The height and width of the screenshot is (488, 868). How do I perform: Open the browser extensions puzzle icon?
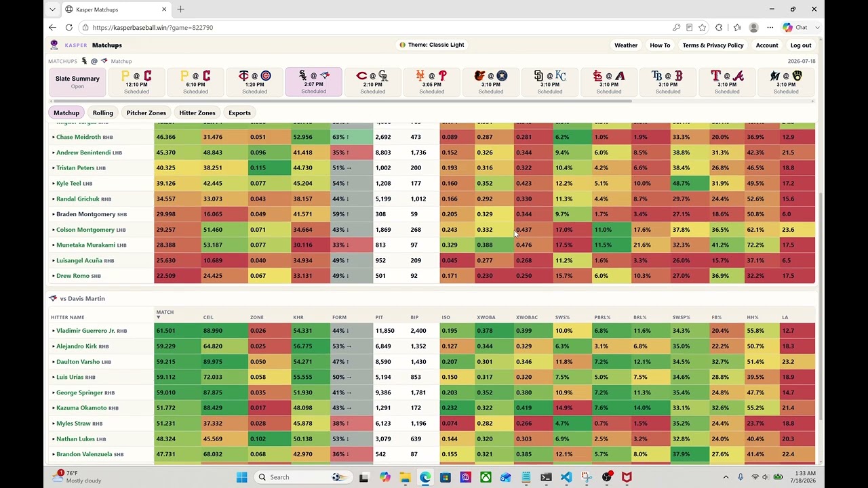point(719,27)
